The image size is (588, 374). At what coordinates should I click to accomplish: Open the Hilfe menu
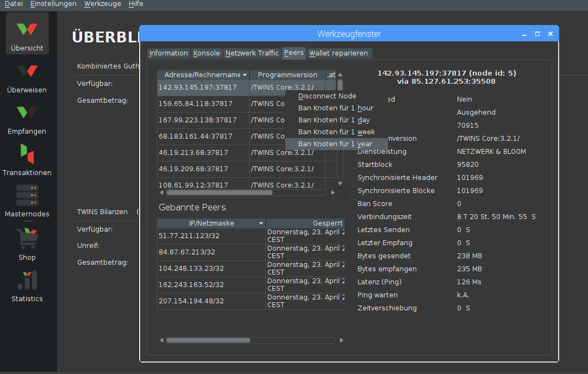click(x=136, y=4)
